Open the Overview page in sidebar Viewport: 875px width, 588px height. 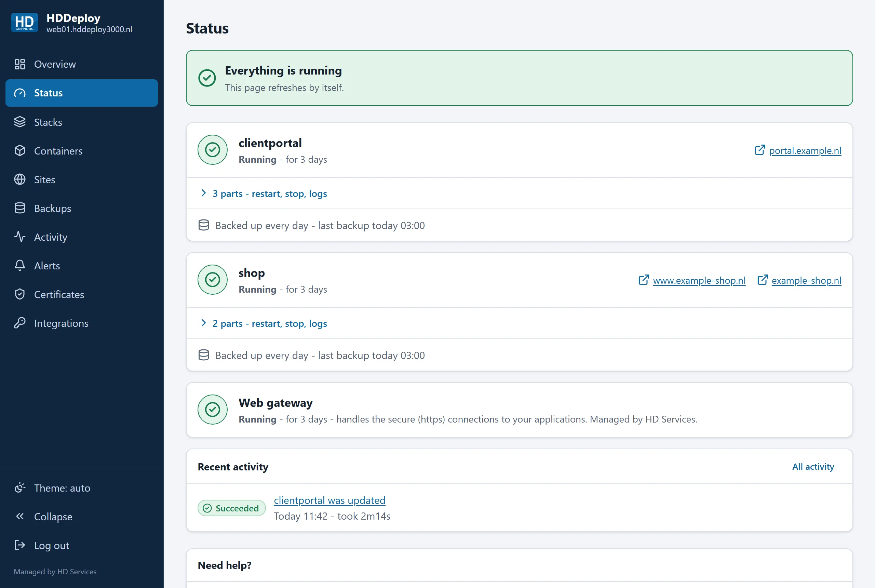[x=82, y=64]
